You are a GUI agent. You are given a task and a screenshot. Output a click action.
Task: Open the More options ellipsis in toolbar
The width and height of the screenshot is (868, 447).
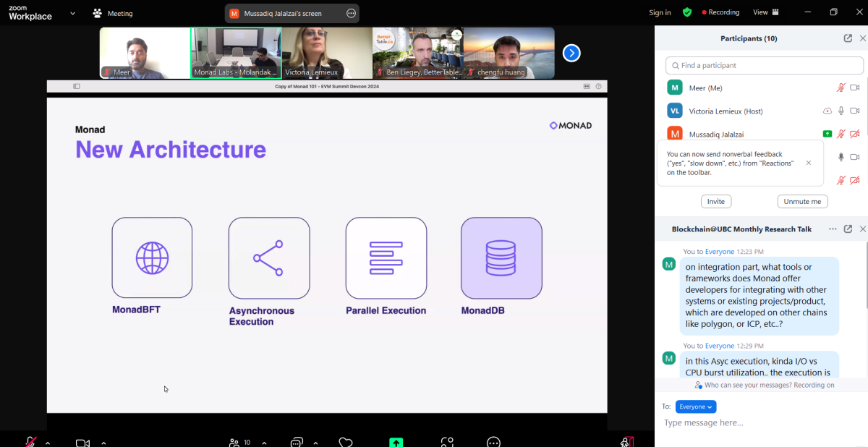pos(493,442)
